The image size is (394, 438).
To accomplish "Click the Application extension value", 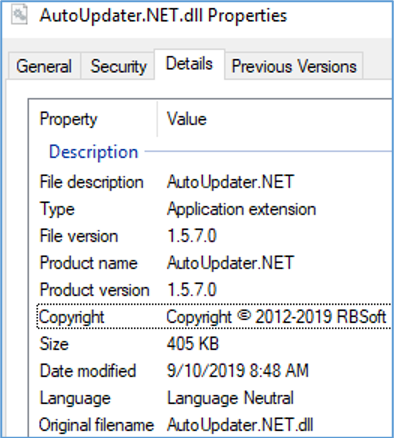I will (x=242, y=210).
